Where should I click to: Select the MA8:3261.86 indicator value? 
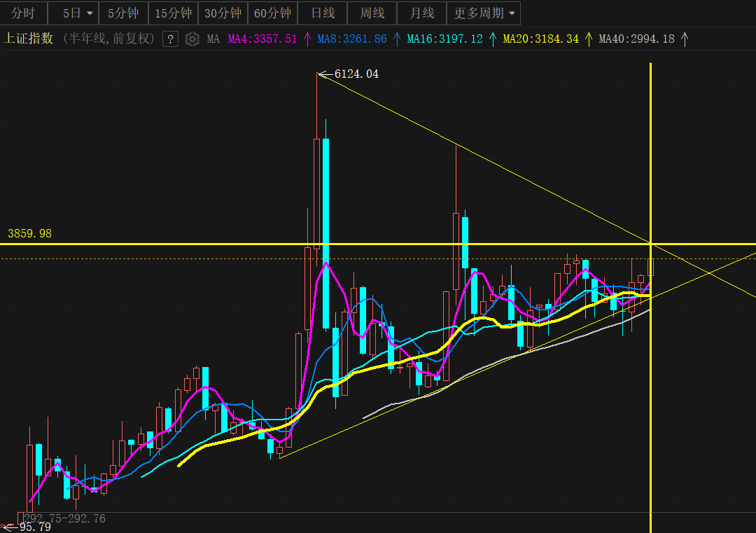click(352, 39)
